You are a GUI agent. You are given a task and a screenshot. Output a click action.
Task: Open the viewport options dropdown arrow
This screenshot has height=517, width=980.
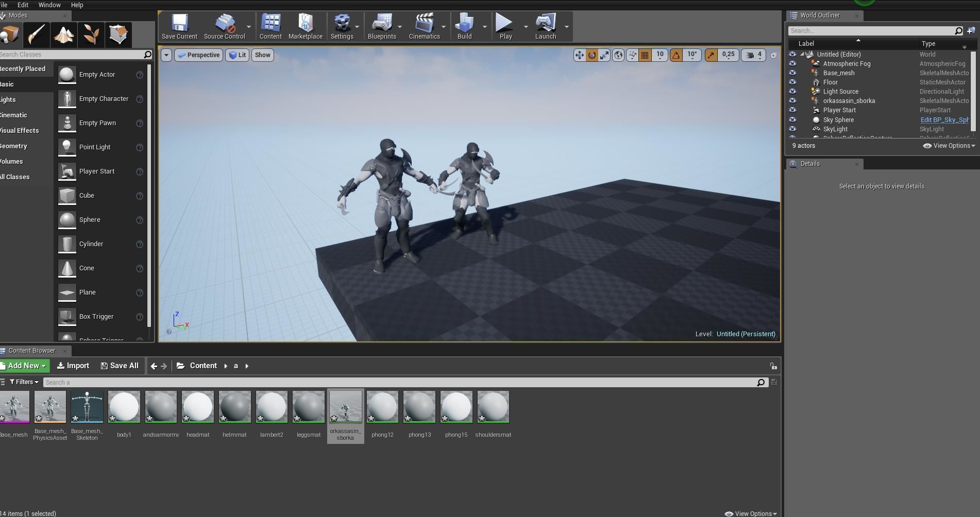click(x=166, y=55)
